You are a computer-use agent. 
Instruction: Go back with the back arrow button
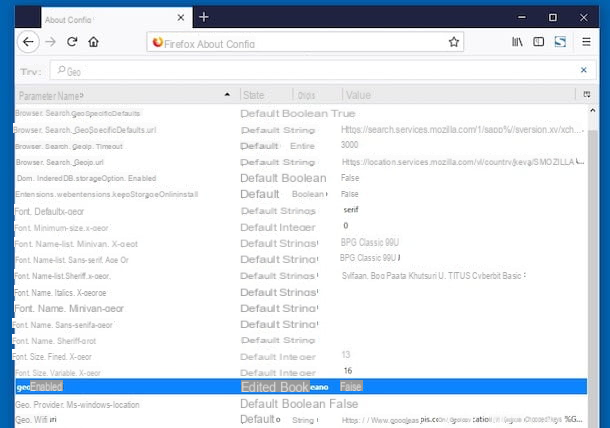28,42
